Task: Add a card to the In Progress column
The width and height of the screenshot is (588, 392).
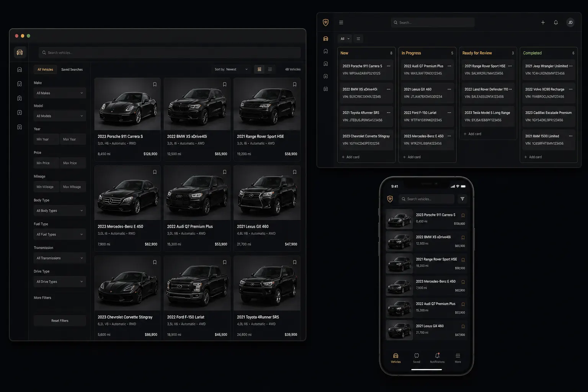Action: point(412,157)
